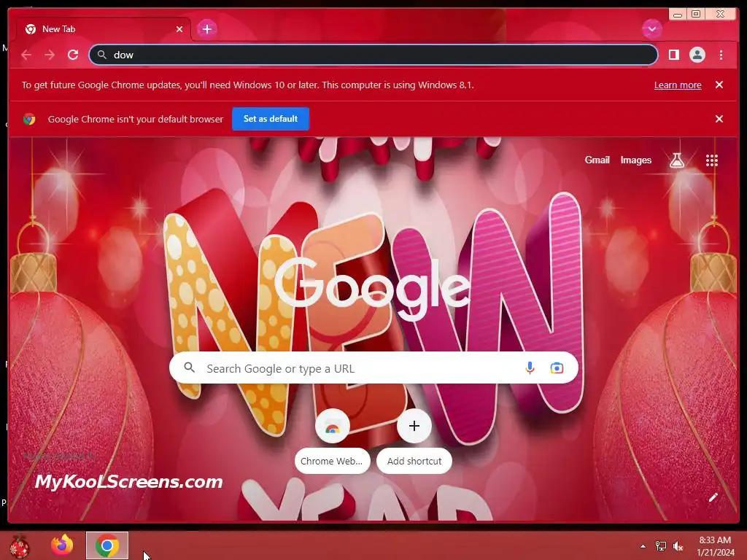Go back with the back arrow
747x560 pixels.
[26, 55]
